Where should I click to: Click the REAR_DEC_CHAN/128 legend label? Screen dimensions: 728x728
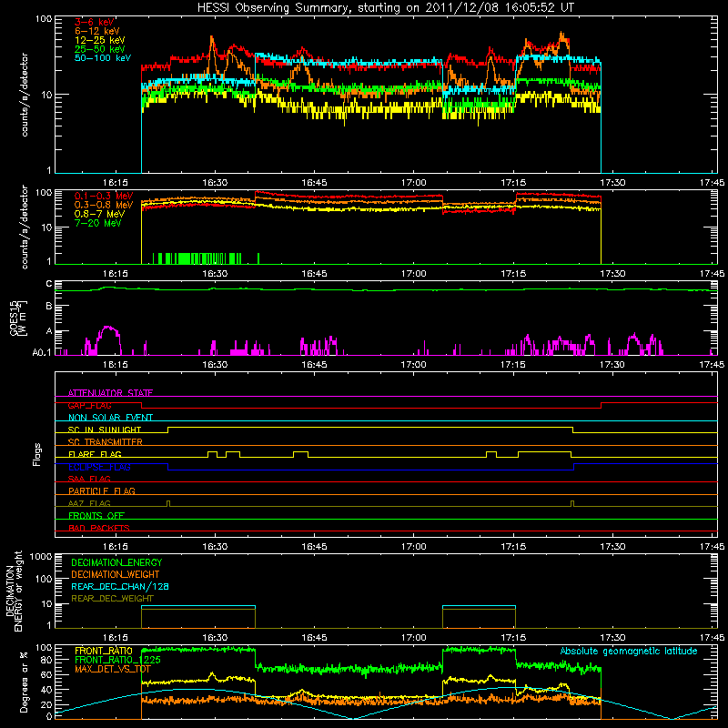coord(120,586)
